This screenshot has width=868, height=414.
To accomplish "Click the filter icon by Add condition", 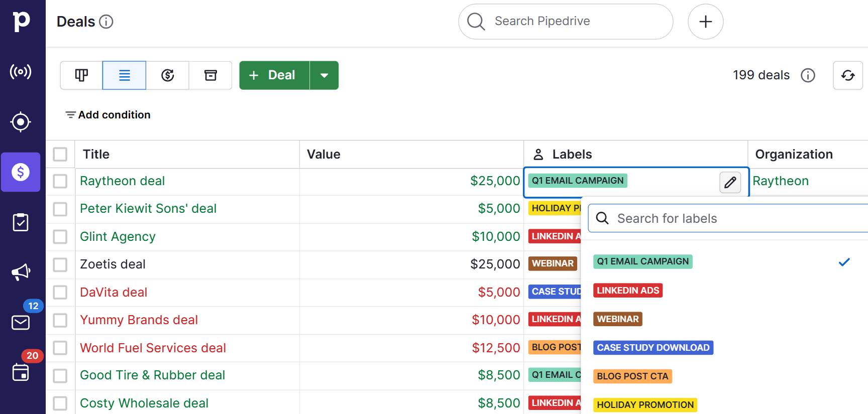I will pyautogui.click(x=70, y=115).
